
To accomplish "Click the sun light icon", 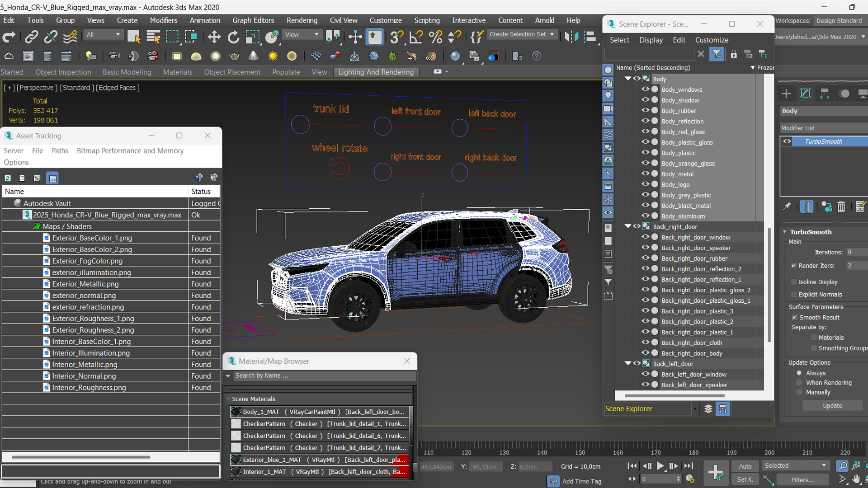I will point(273,56).
